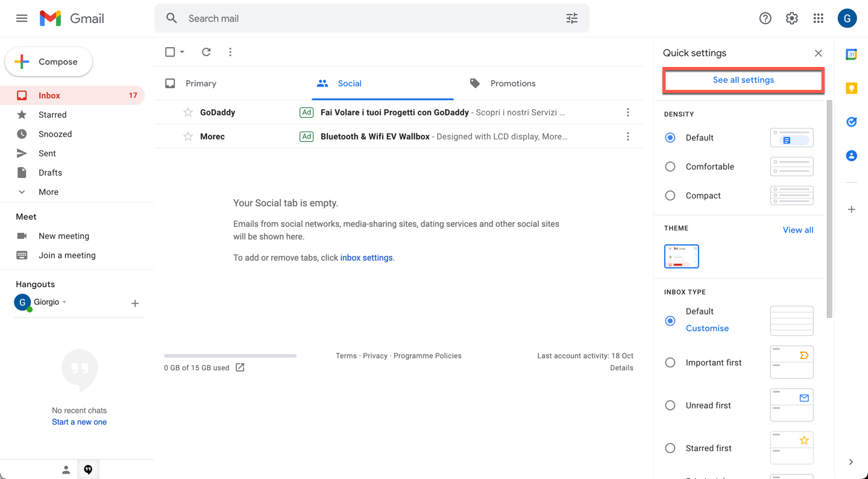
Task: Open the Google apps grid launcher
Action: (818, 18)
